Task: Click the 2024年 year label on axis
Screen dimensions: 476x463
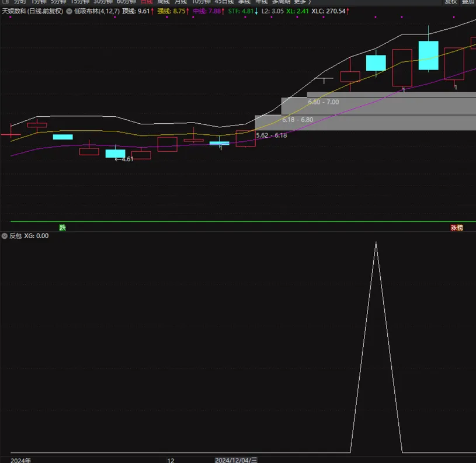Action: tap(20, 460)
